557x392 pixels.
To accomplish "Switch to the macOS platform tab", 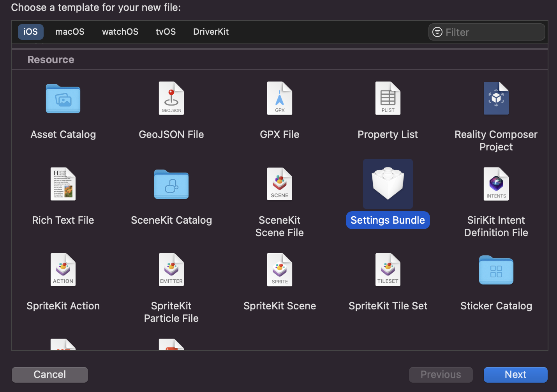I will point(70,32).
